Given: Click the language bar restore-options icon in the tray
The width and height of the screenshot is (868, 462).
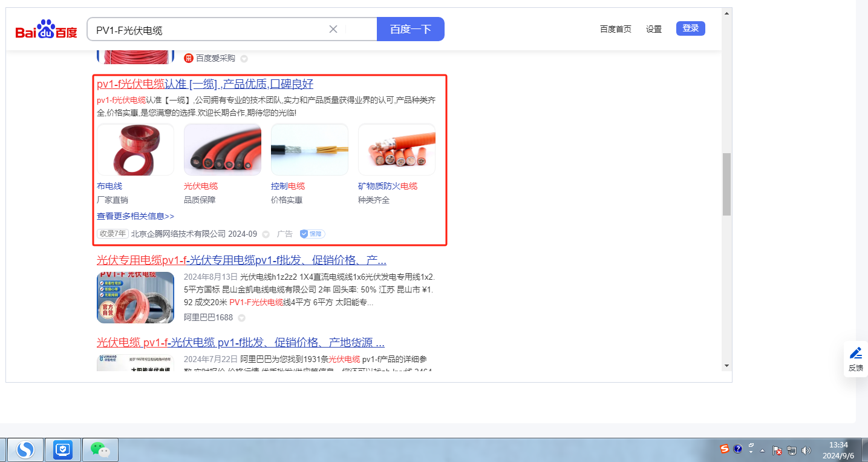Looking at the screenshot, I should click(x=751, y=446).
